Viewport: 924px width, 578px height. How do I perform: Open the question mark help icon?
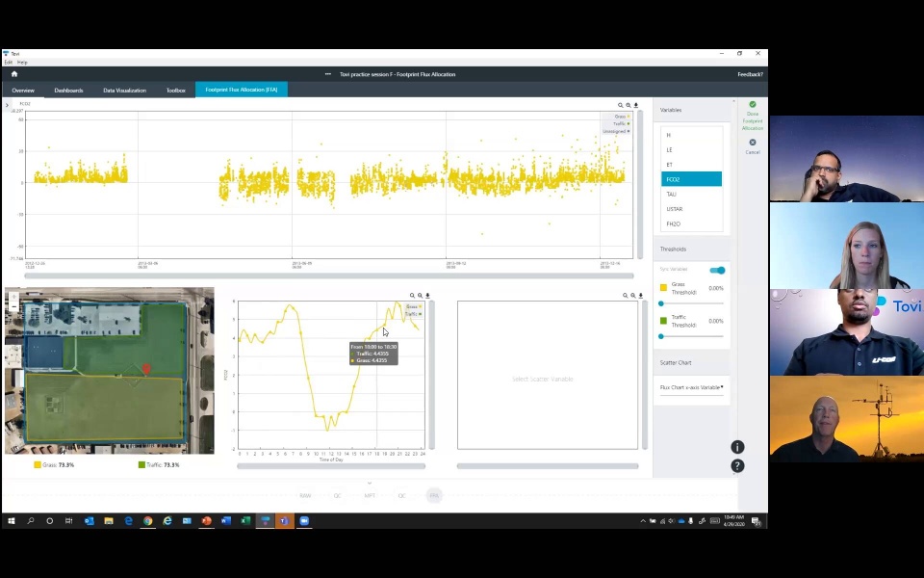click(737, 466)
